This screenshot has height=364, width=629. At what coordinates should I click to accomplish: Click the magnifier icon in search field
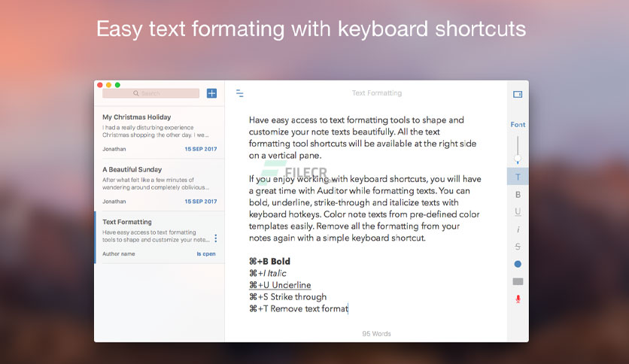tap(136, 93)
